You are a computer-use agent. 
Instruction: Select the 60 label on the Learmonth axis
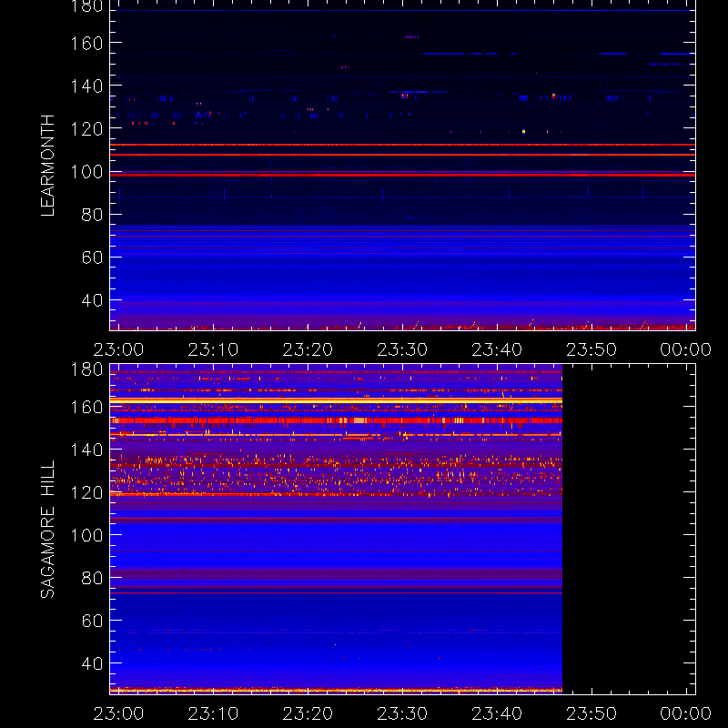click(x=92, y=258)
